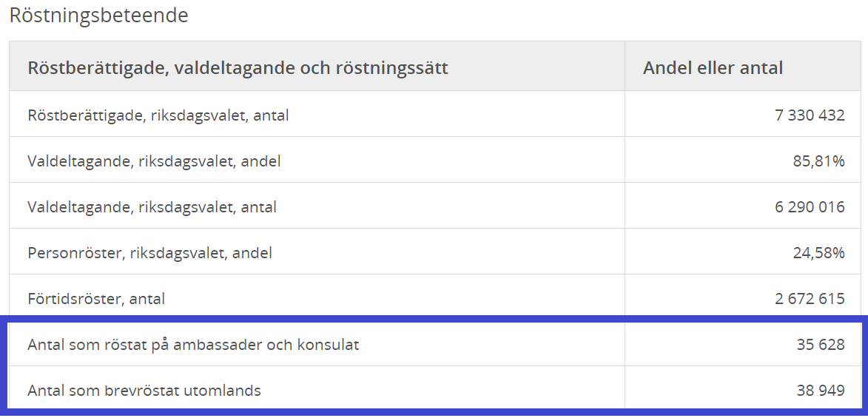Click the value 85,81%

pos(818,162)
